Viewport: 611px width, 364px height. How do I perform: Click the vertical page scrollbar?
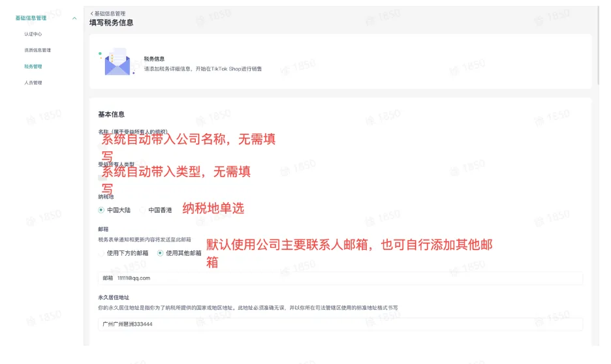click(x=598, y=46)
